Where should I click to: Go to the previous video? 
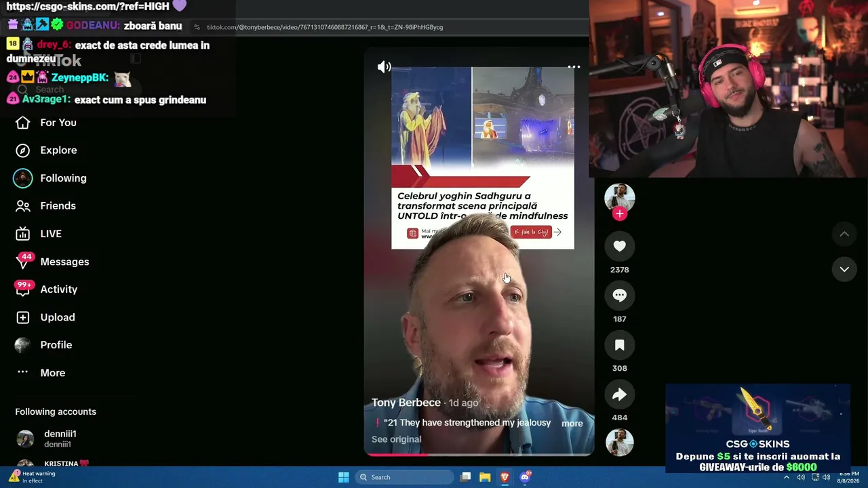[844, 234]
